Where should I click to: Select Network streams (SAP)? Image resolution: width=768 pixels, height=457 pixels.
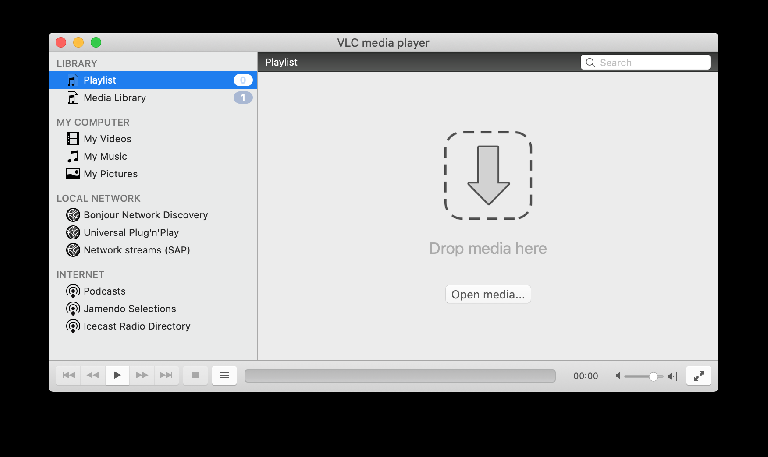153,250
